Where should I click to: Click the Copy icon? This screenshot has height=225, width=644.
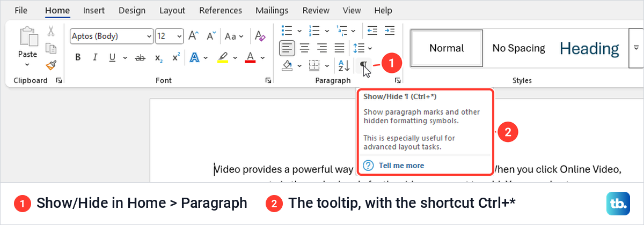pos(51,48)
